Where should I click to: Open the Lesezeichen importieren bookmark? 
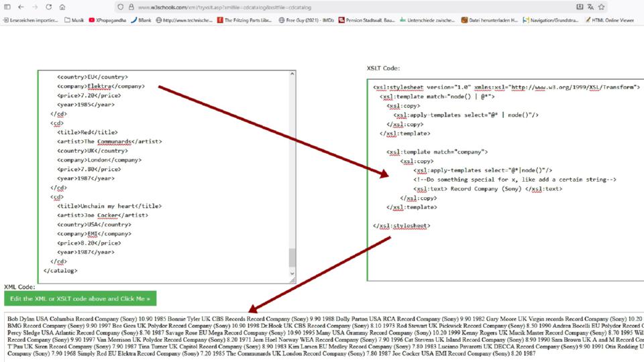pos(30,20)
